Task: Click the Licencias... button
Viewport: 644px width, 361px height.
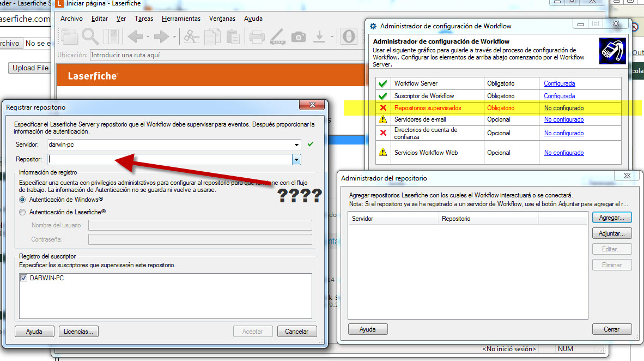Action: [x=78, y=332]
